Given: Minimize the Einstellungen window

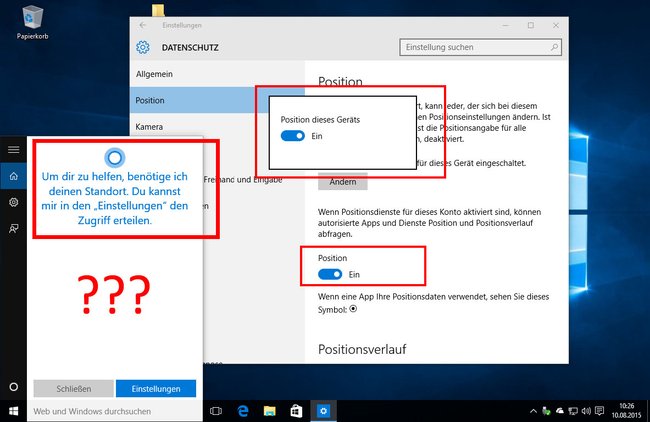Looking at the screenshot, I should [505, 25].
